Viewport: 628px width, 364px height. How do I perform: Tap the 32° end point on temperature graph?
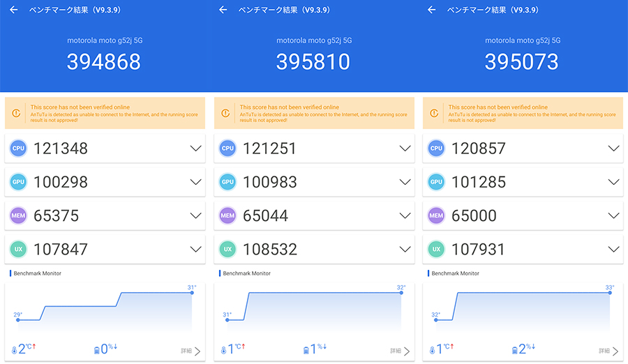coord(401,293)
